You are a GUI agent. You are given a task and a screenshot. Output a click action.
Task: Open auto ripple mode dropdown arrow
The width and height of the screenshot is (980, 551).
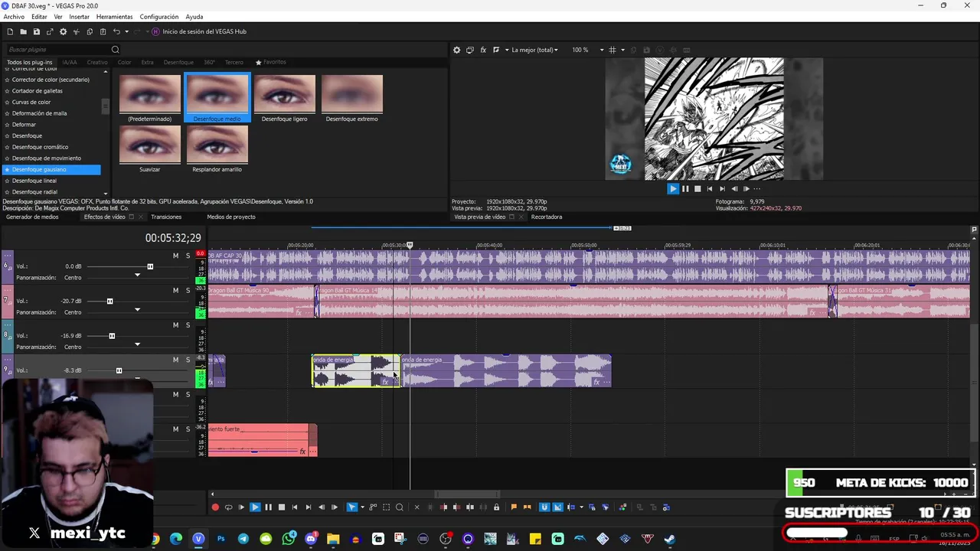[581, 507]
